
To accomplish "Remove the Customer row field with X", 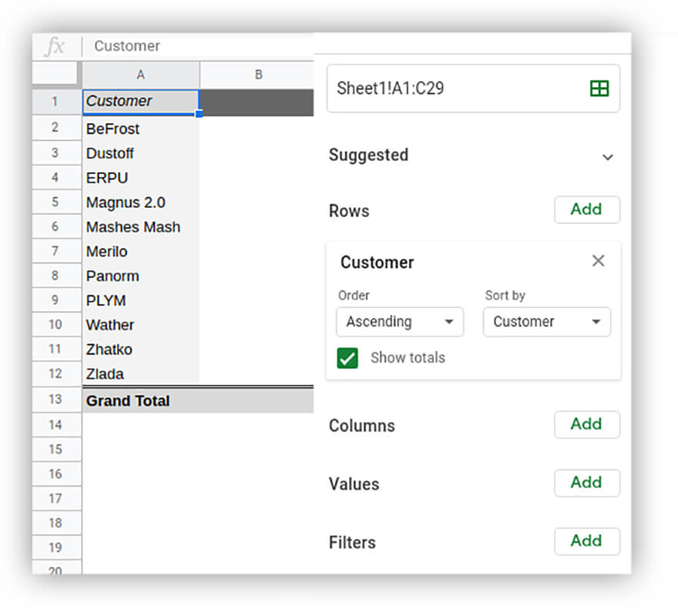I will (598, 261).
